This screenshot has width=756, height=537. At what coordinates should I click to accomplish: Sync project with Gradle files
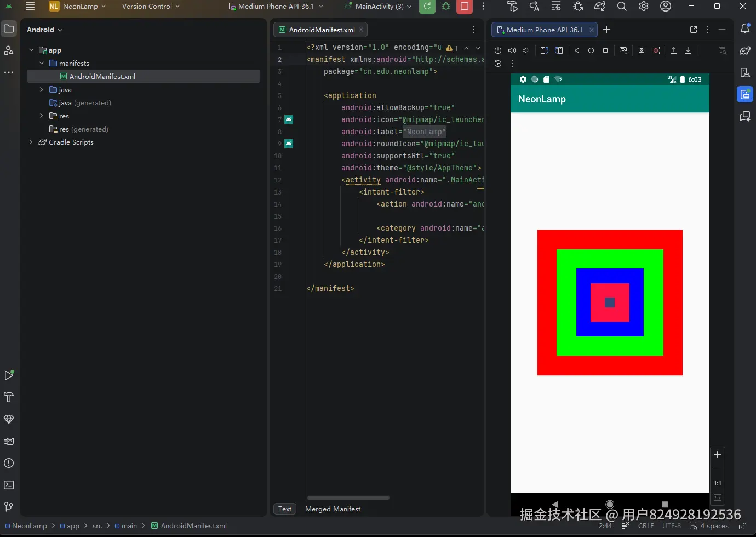pos(600,7)
